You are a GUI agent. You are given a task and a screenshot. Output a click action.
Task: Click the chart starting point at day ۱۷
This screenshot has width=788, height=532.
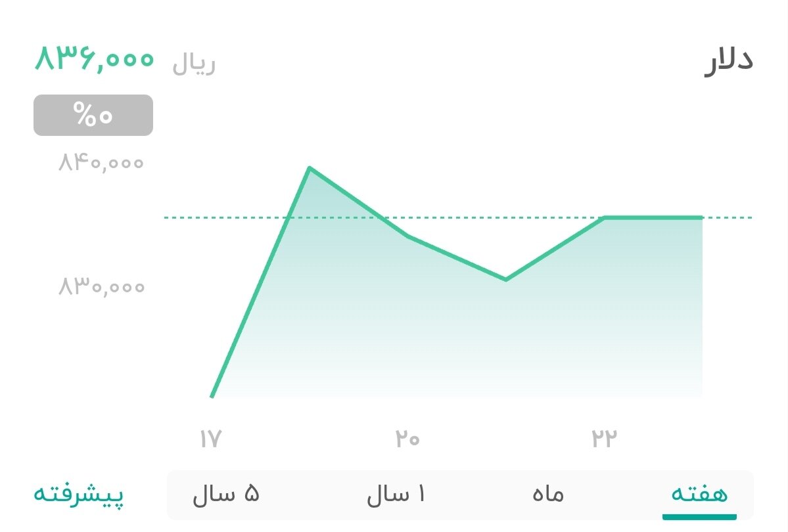212,395
